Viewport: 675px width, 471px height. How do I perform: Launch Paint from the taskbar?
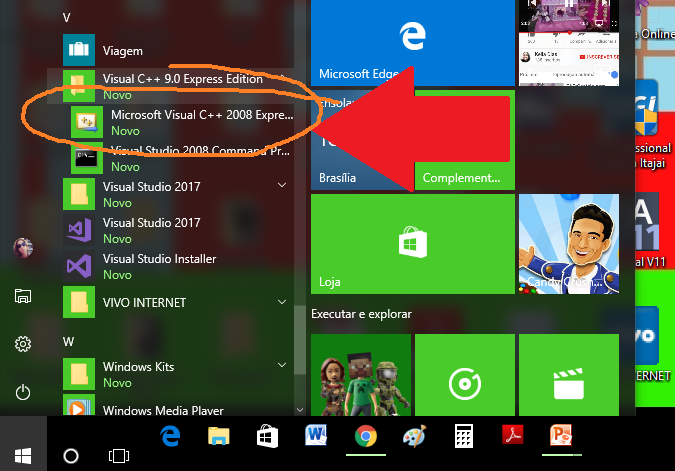tap(414, 437)
